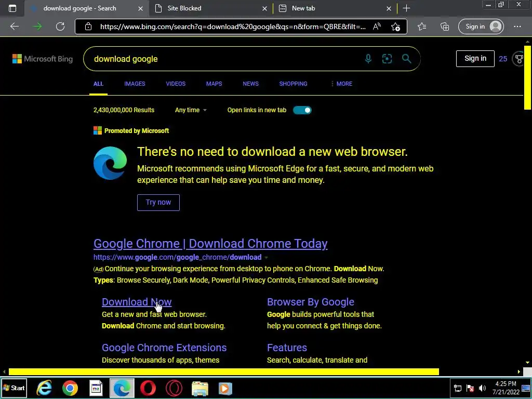The image size is (532, 399).
Task: Open Microsoft Rewards trophy icon
Action: pyautogui.click(x=519, y=59)
